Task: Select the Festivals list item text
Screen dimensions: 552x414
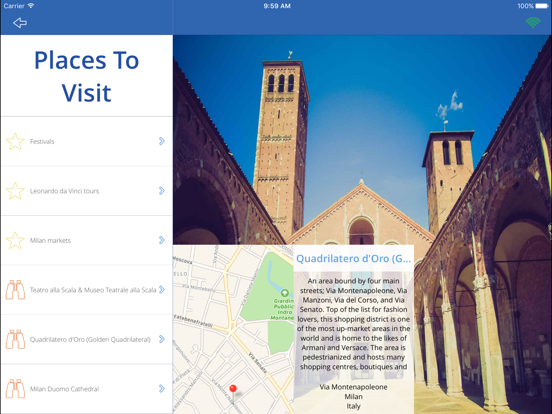Action: pos(42,142)
